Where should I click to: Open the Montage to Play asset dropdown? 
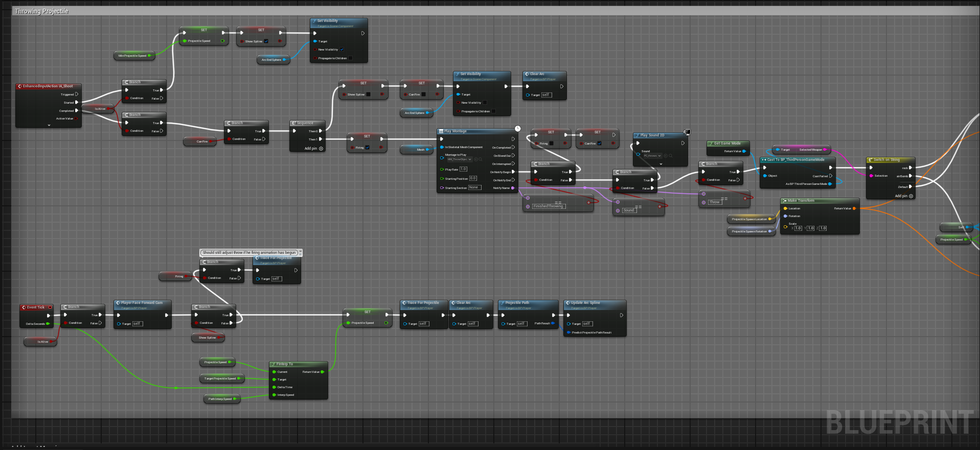(459, 159)
